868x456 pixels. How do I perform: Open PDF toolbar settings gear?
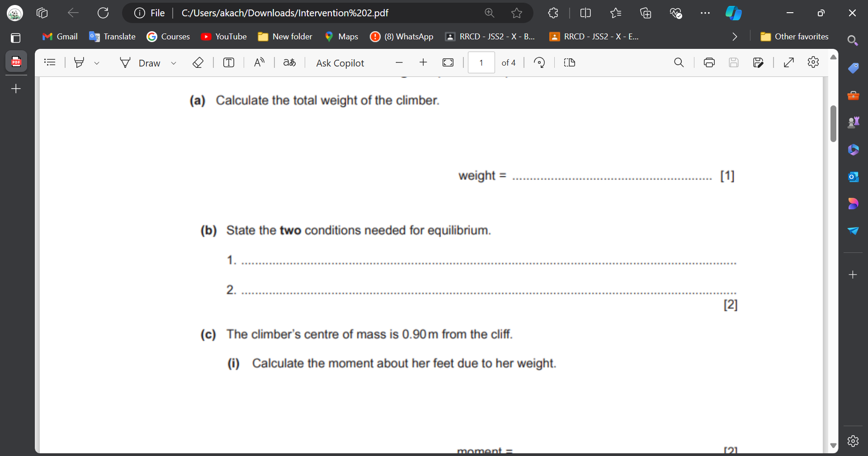(x=813, y=62)
